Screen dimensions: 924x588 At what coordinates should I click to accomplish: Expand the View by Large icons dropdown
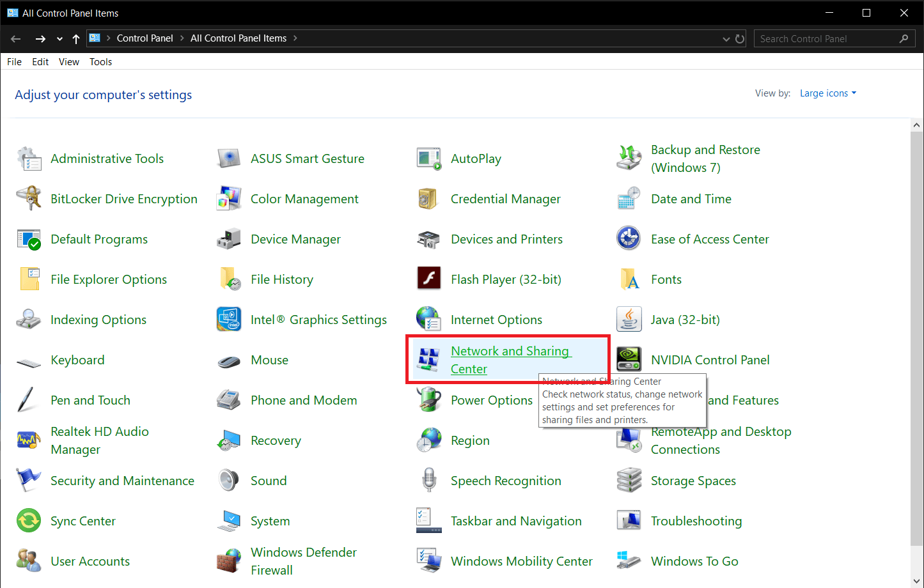(827, 93)
